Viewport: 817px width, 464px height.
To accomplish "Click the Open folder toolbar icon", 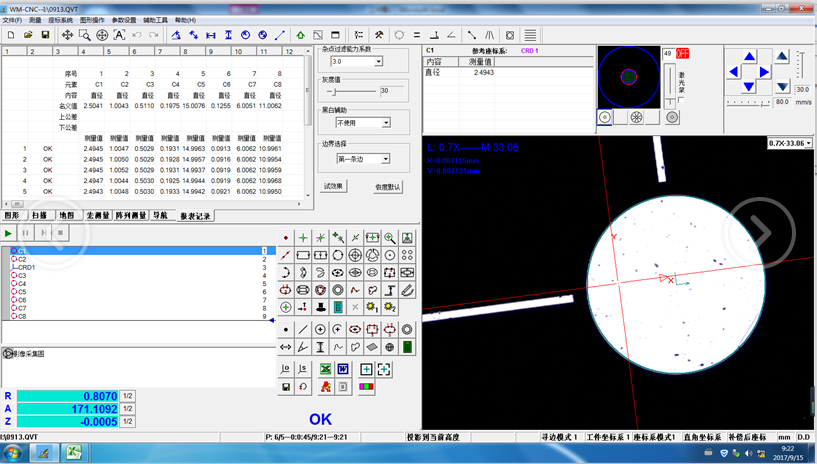I will tap(28, 35).
